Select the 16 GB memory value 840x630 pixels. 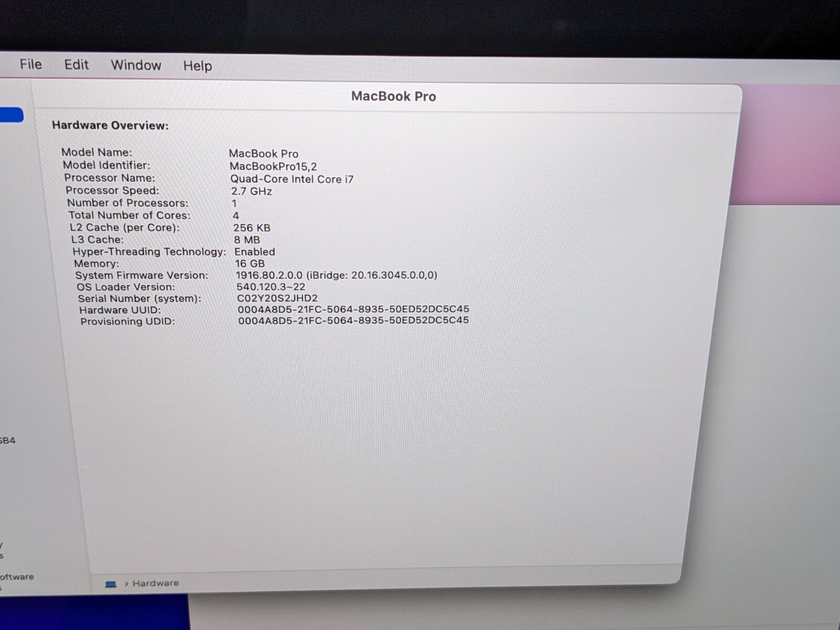pyautogui.click(x=250, y=264)
